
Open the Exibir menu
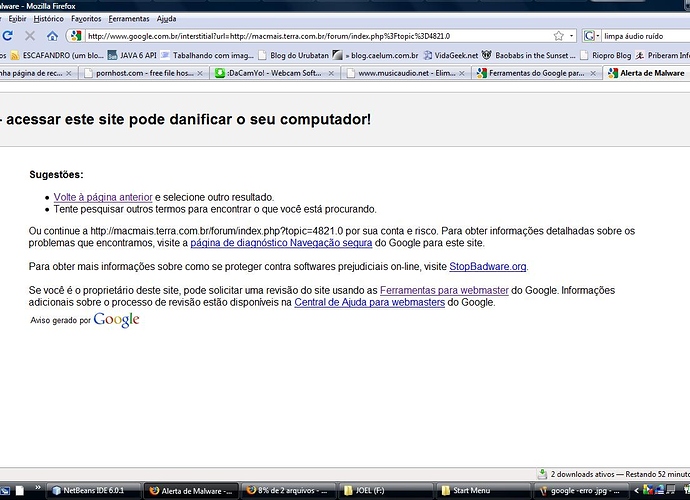[x=17, y=19]
